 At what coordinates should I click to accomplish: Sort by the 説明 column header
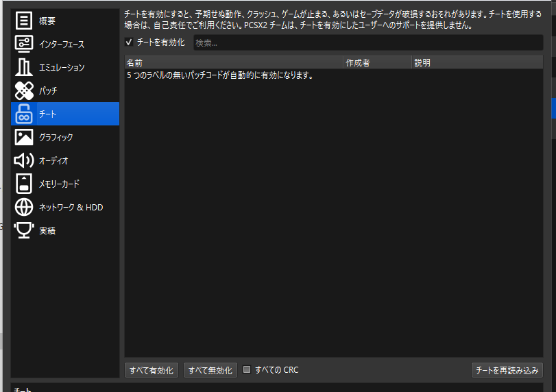(477, 63)
